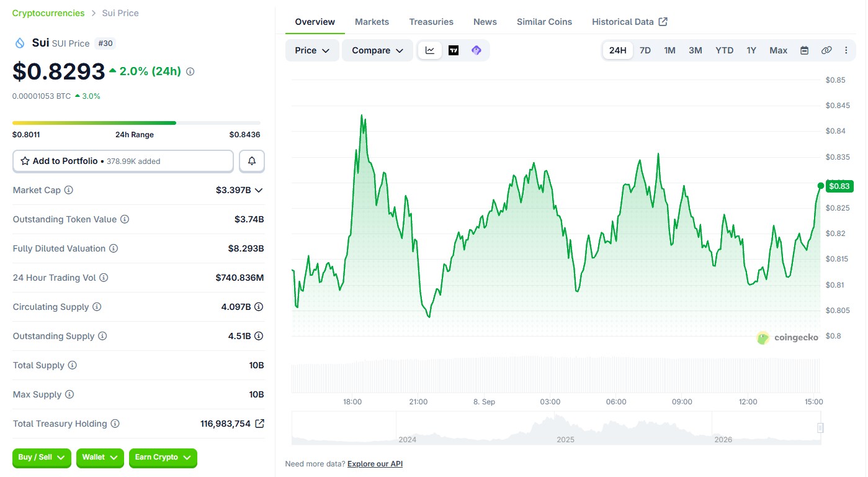Click info icon next to 4.097B value

click(x=259, y=307)
